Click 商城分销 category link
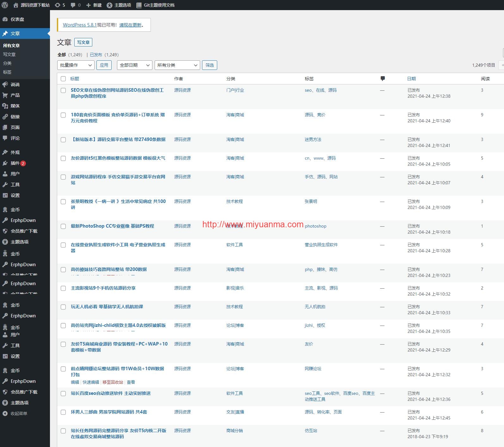 235,431
